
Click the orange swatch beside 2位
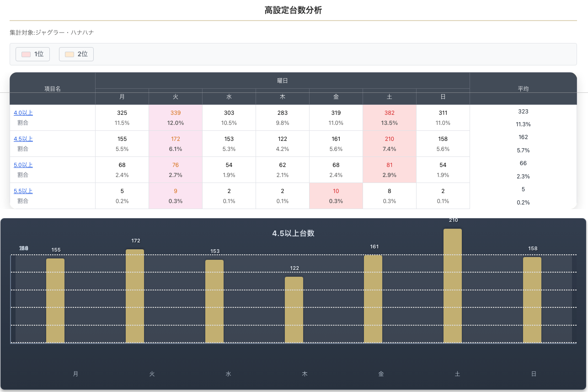pyautogui.click(x=69, y=54)
